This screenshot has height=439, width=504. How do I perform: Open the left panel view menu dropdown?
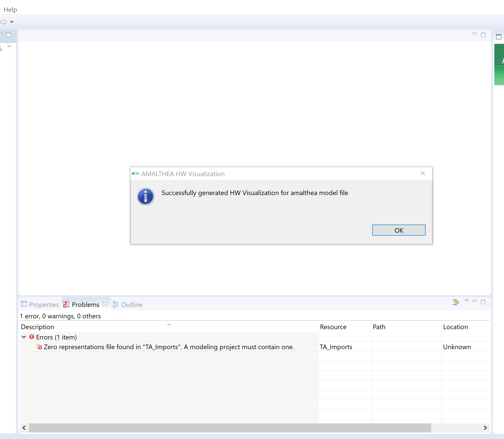[9, 46]
